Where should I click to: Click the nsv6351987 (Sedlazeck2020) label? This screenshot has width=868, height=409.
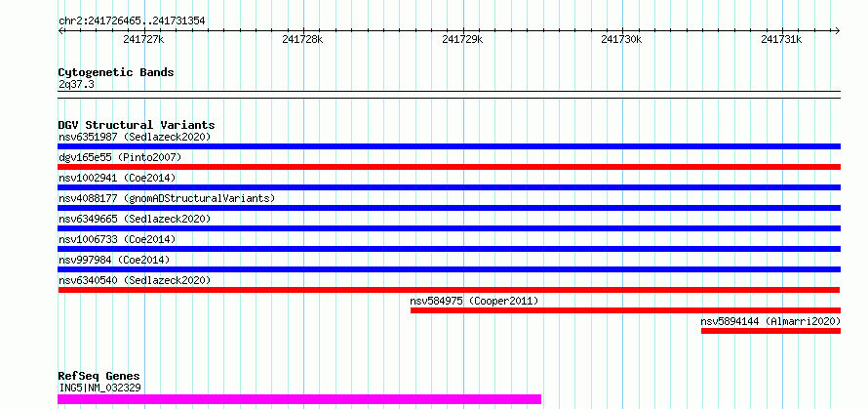(135, 137)
